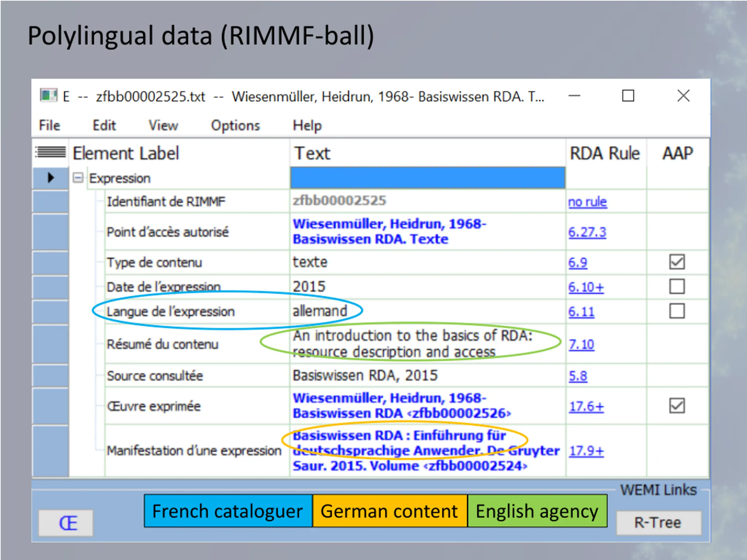Image resolution: width=747 pixels, height=560 pixels.
Task: Toggle AAP checkbox for Type de contenu
Action: coord(677,262)
